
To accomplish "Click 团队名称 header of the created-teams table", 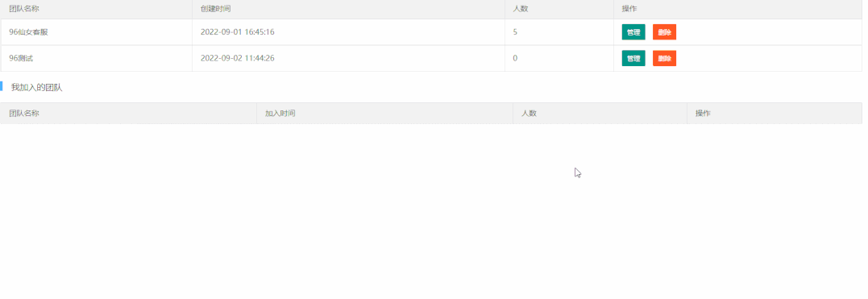I will (x=24, y=9).
